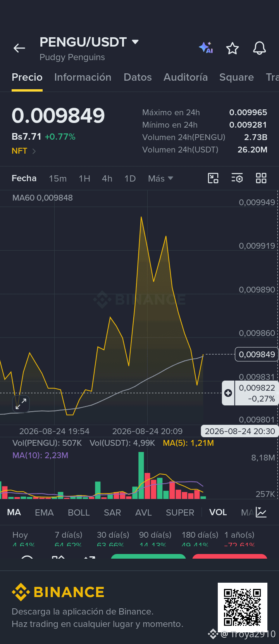
Task: Tap the Bs7.71 converted price
Action: click(x=26, y=137)
